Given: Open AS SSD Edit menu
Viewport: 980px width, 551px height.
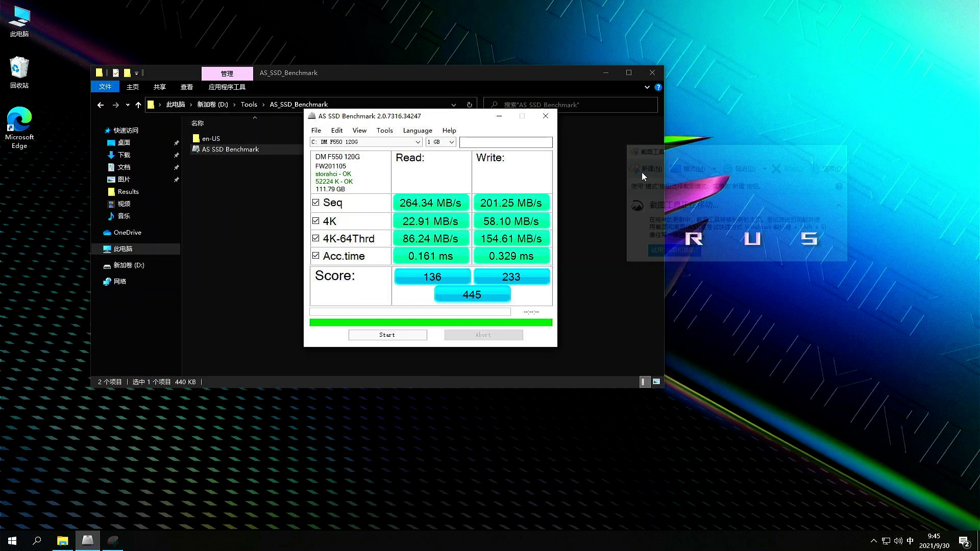Looking at the screenshot, I should pyautogui.click(x=337, y=131).
